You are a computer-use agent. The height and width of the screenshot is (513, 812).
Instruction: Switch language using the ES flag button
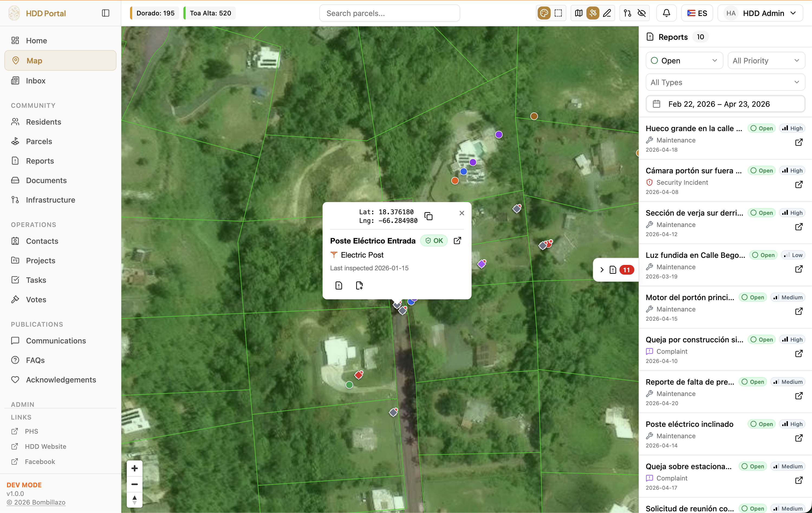tap(697, 13)
